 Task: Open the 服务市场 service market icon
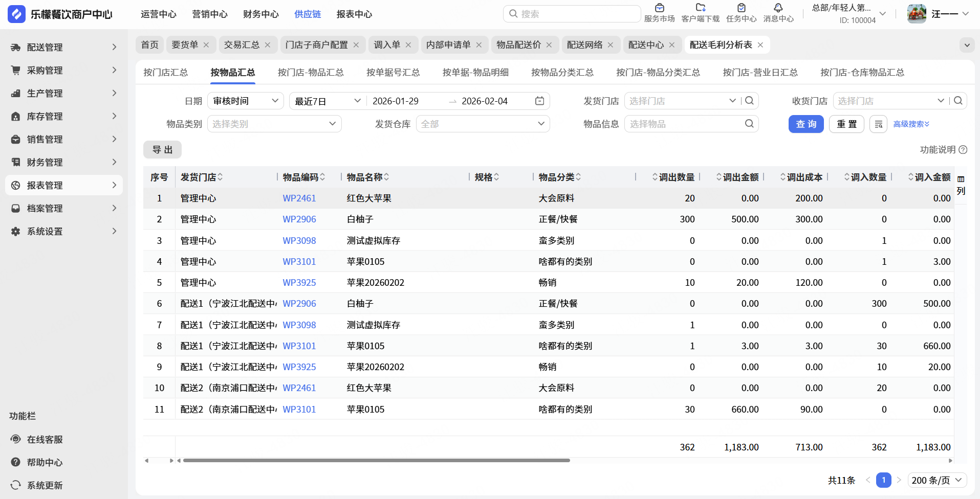(659, 8)
